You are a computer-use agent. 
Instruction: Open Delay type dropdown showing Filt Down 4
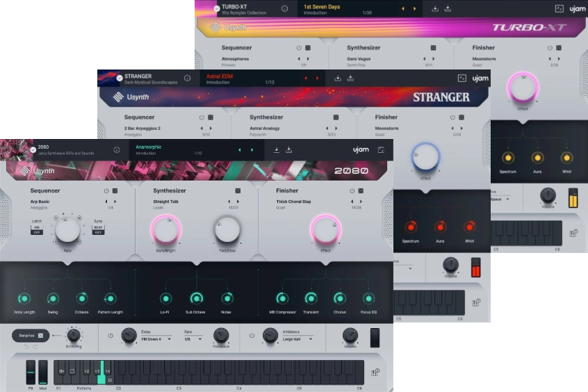[156, 339]
